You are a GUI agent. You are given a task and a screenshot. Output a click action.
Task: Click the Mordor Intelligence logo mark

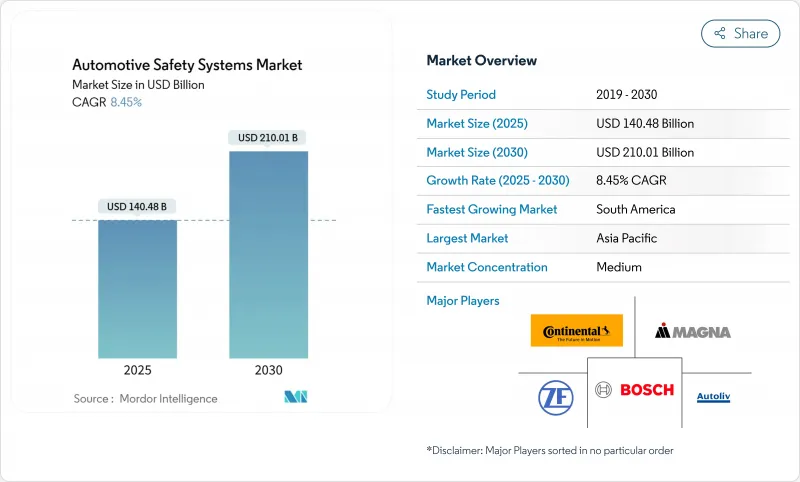(295, 397)
